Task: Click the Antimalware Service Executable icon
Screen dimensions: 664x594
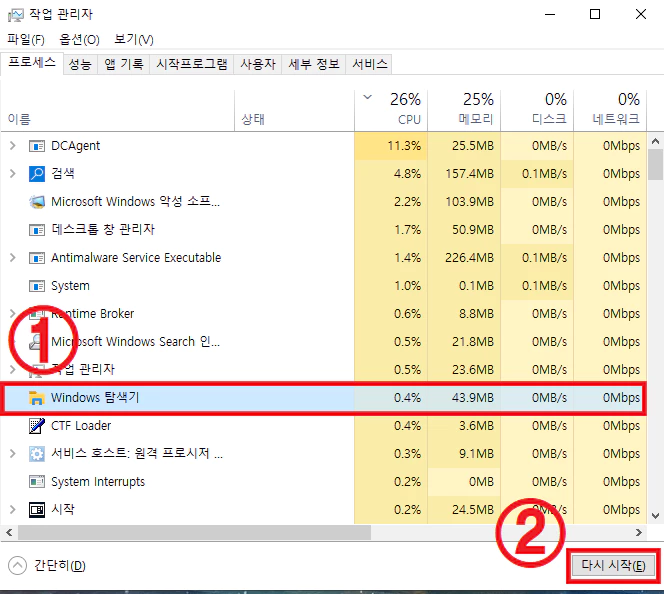Action: [37, 258]
